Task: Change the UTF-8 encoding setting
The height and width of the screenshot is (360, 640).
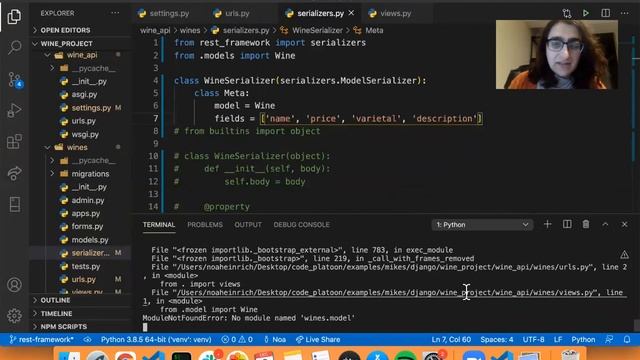Action: (x=533, y=340)
